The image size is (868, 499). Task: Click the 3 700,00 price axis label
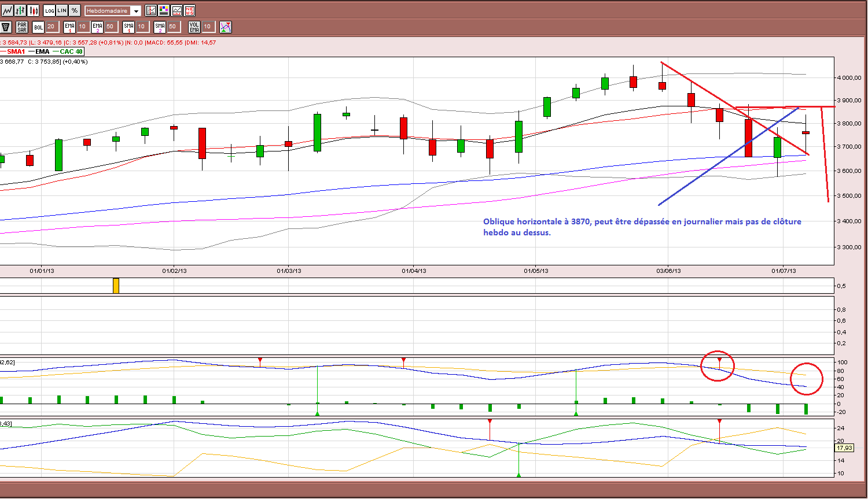pos(849,147)
